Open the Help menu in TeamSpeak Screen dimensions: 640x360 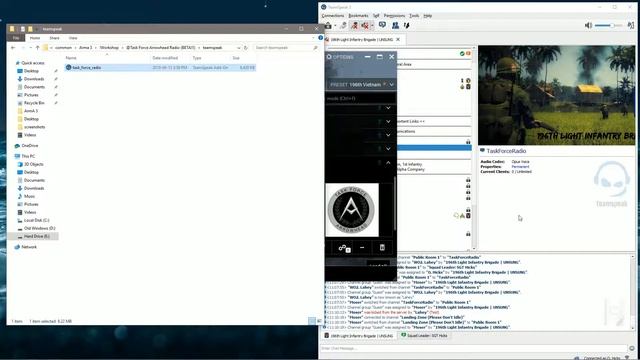427,16
